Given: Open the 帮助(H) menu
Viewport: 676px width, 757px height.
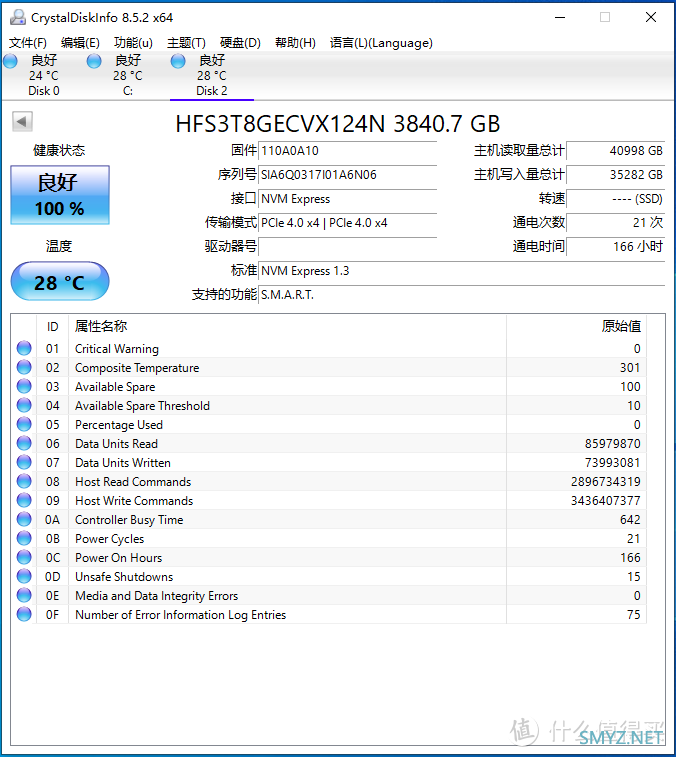Looking at the screenshot, I should coord(295,43).
